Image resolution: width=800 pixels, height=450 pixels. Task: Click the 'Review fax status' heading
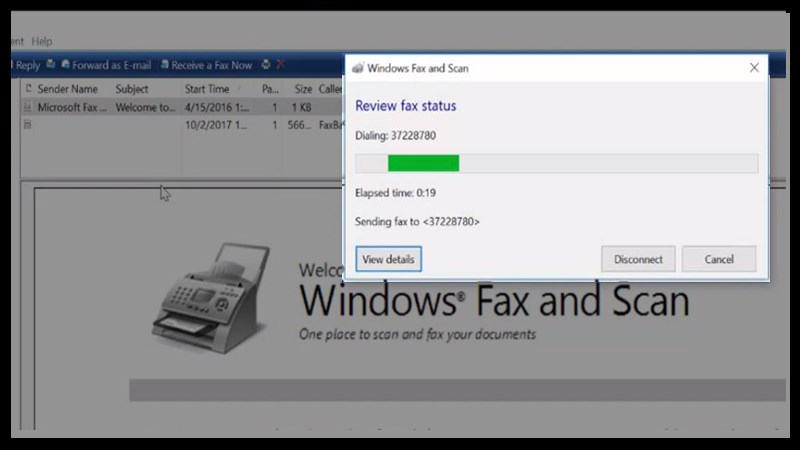(406, 106)
